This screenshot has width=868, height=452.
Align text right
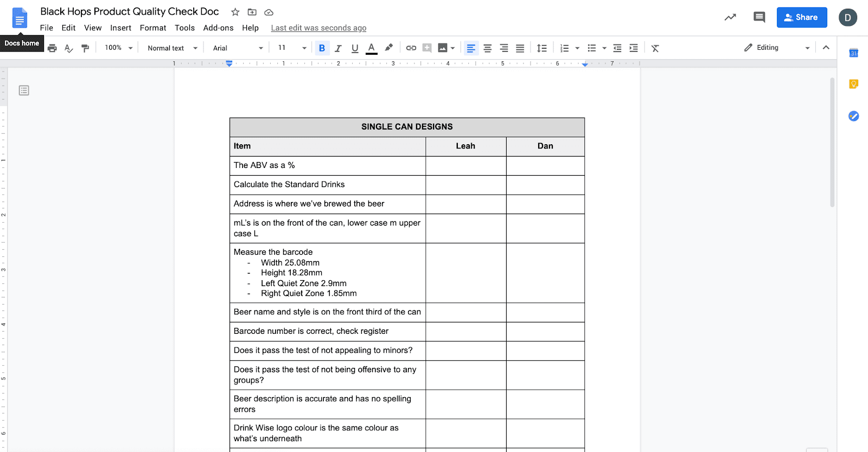[x=504, y=48]
